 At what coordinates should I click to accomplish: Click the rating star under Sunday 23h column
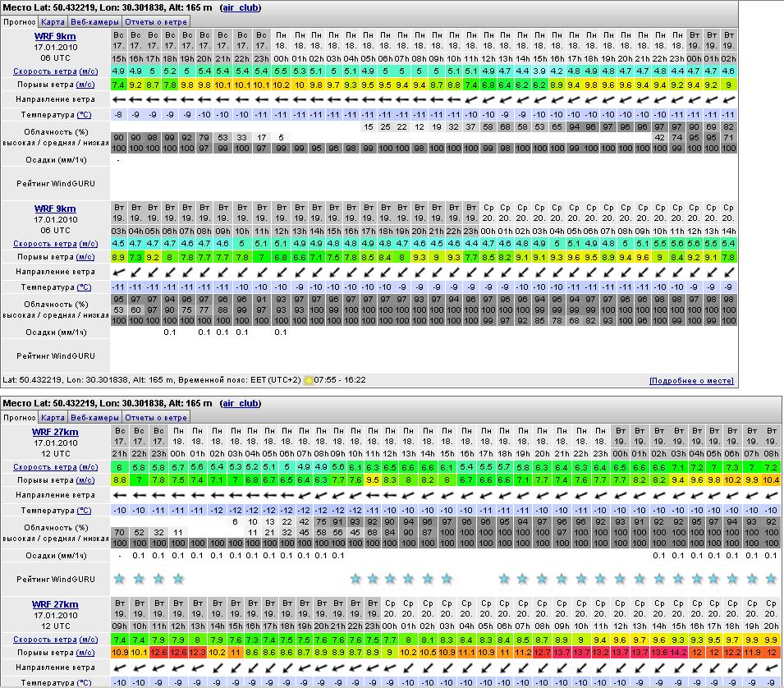(x=158, y=579)
